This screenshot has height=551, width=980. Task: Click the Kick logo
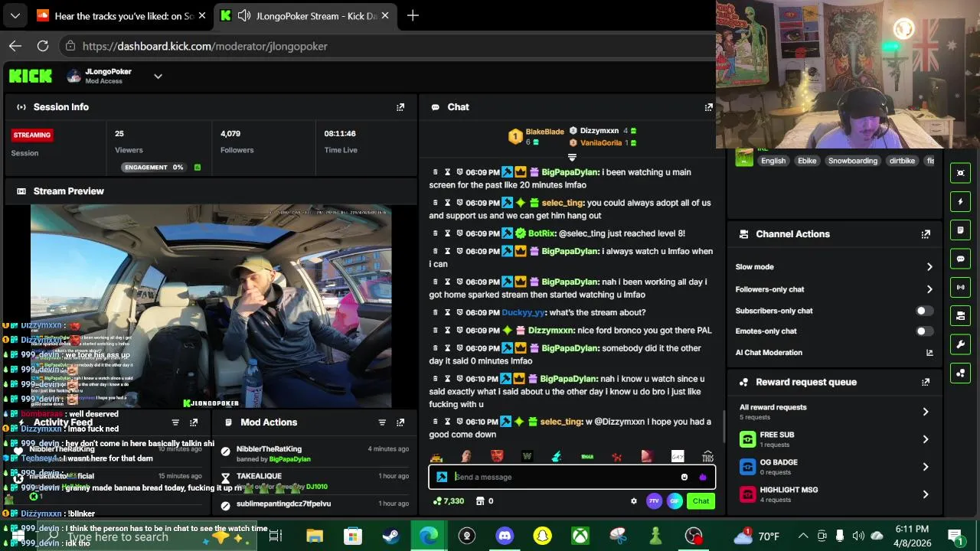[31, 76]
